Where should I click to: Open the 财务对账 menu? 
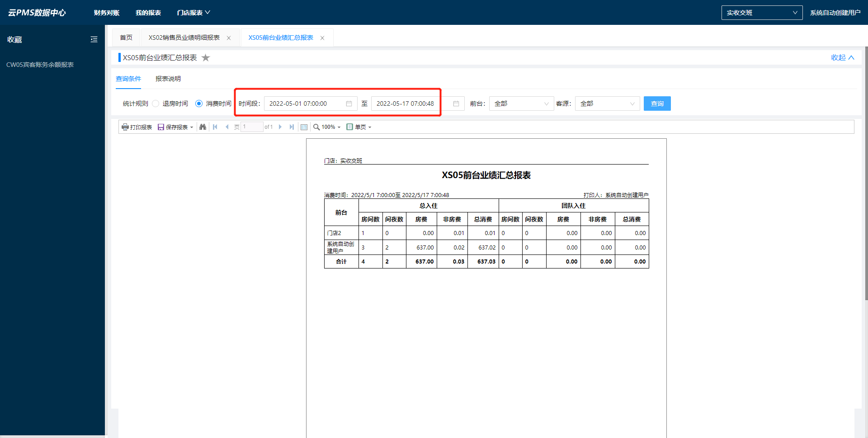click(x=107, y=13)
